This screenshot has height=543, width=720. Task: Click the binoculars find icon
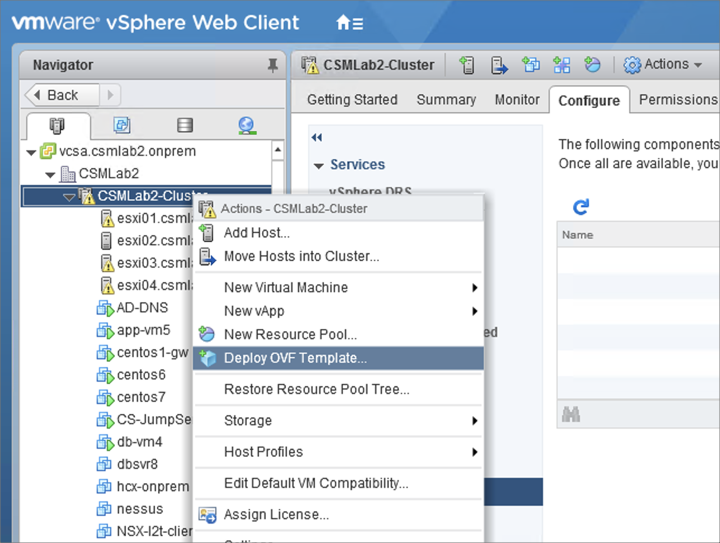tap(571, 414)
